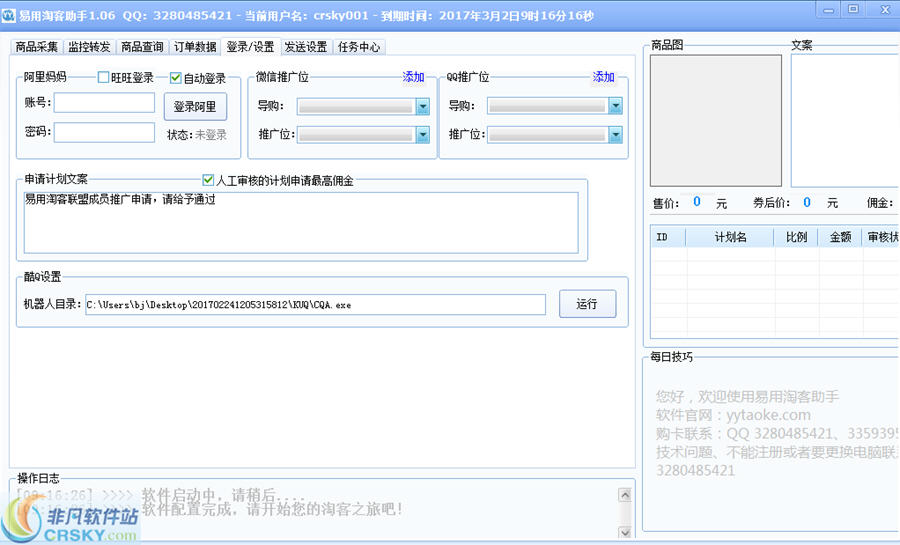This screenshot has height=545, width=900.
Task: Maximize the window
Action: (x=854, y=10)
